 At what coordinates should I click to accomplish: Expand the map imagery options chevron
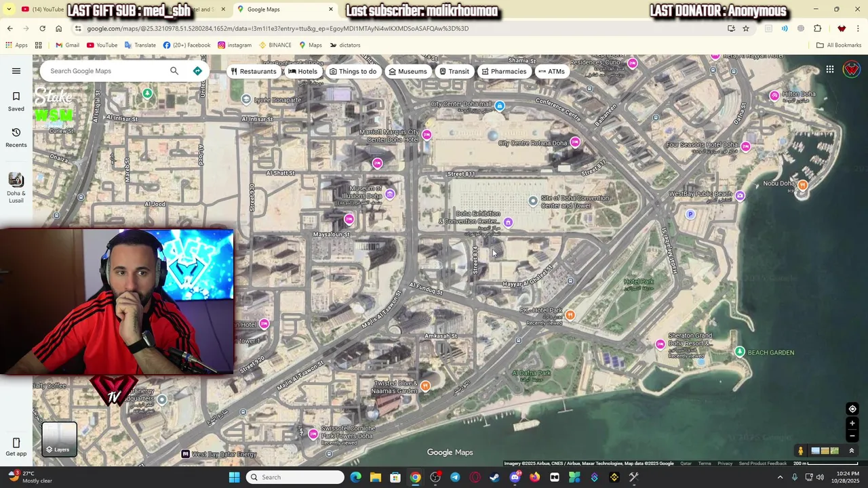coord(852,451)
